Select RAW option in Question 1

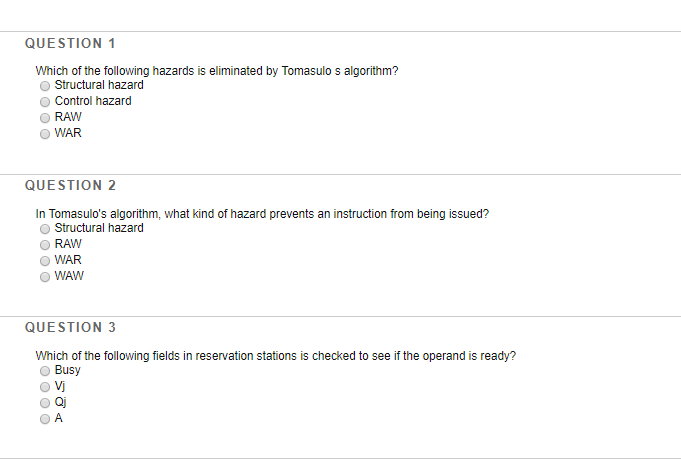click(45, 118)
